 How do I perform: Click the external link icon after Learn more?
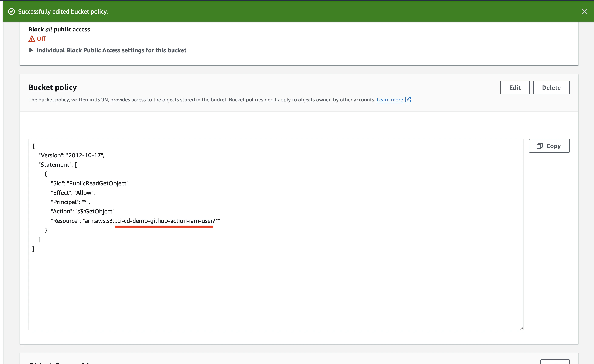click(408, 100)
